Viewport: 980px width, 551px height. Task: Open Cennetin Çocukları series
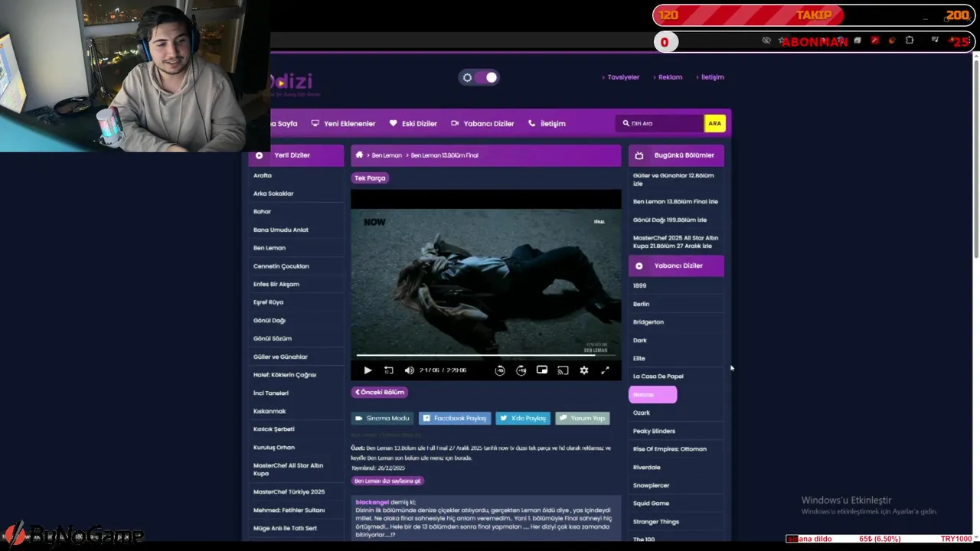(281, 266)
